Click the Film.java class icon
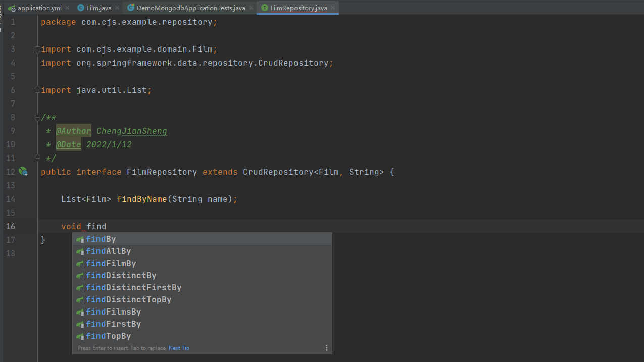 click(x=81, y=8)
